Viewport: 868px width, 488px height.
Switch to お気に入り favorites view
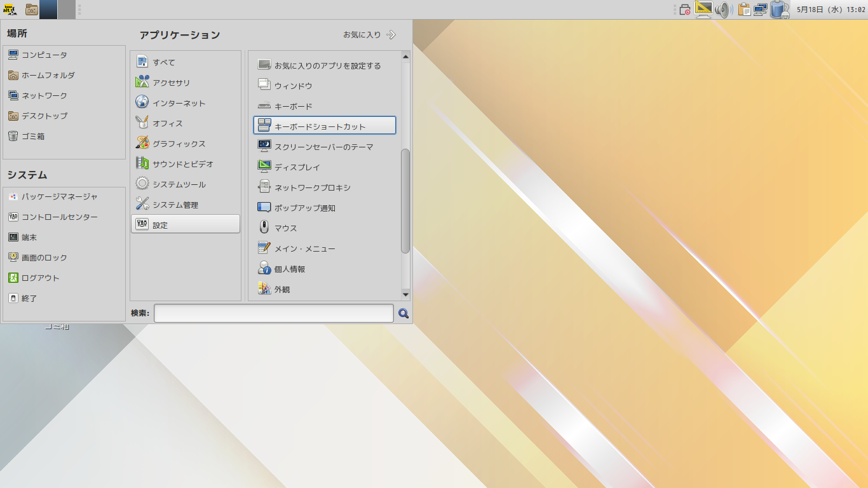tap(370, 35)
